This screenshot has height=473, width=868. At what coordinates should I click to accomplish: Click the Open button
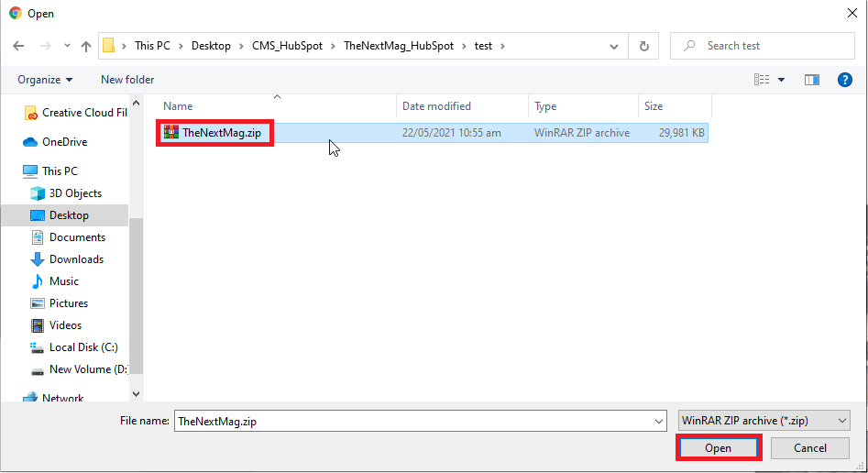[x=718, y=448]
